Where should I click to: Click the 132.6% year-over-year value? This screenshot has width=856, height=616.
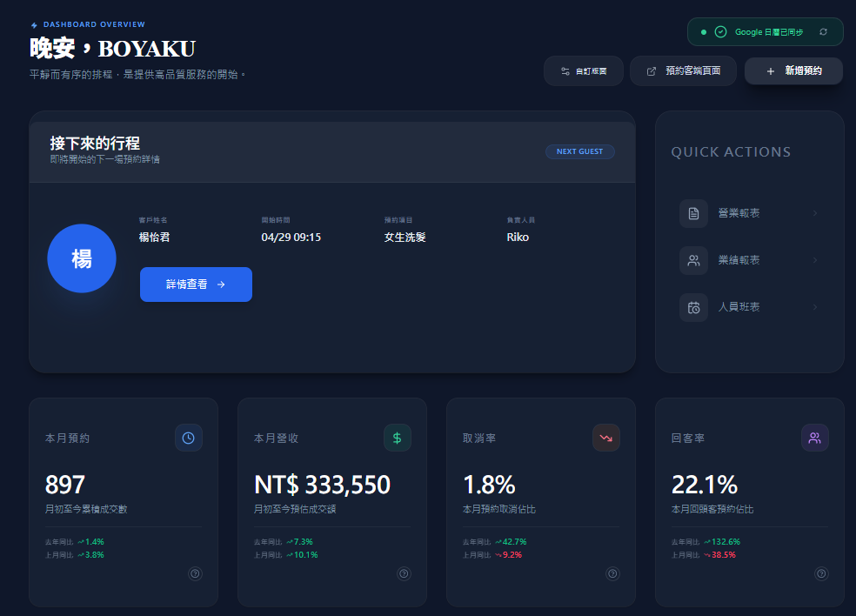(x=726, y=542)
